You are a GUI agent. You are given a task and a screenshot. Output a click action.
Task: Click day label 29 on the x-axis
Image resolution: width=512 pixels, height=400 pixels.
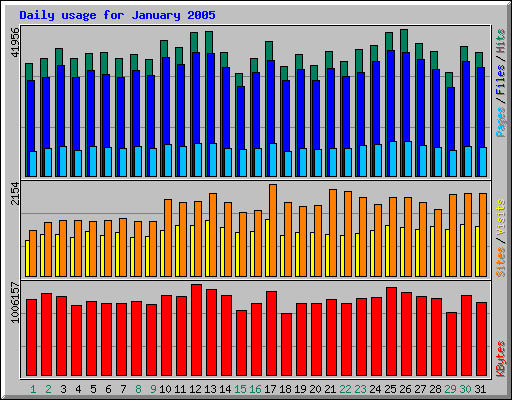(450, 389)
